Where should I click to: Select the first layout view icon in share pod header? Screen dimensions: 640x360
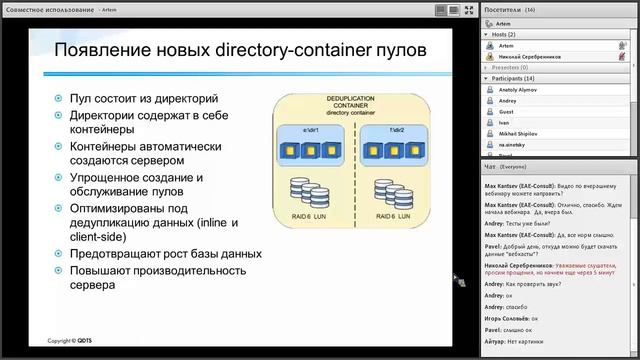click(x=440, y=10)
